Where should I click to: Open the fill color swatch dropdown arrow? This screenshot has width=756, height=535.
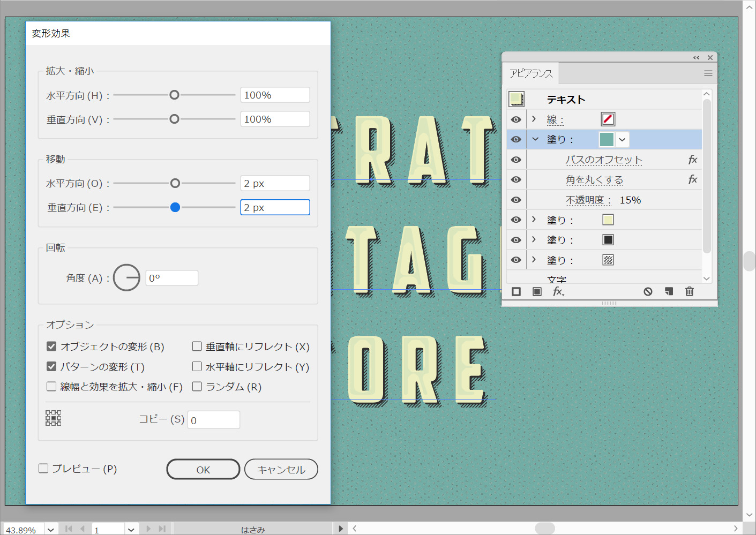(622, 140)
